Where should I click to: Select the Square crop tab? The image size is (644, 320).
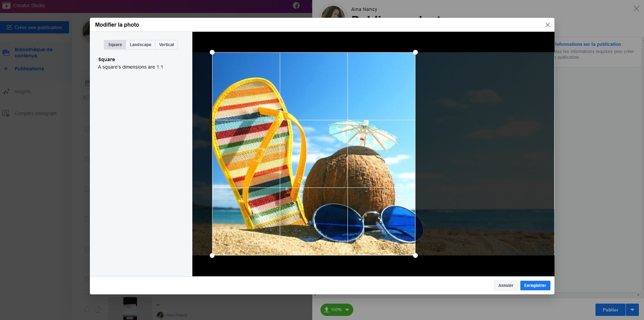point(115,45)
